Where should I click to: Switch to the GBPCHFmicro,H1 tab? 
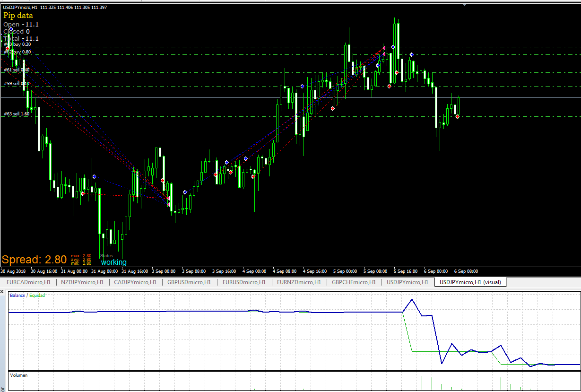click(354, 282)
